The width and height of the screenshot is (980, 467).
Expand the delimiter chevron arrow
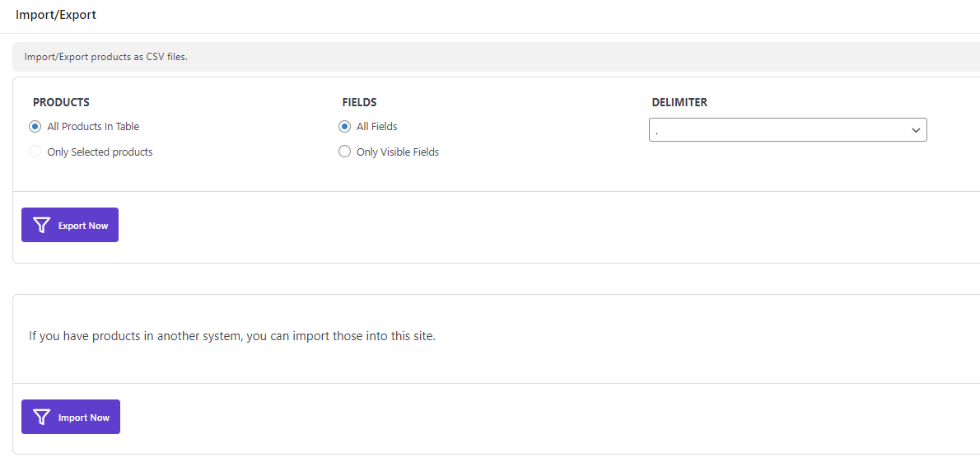[916, 130]
